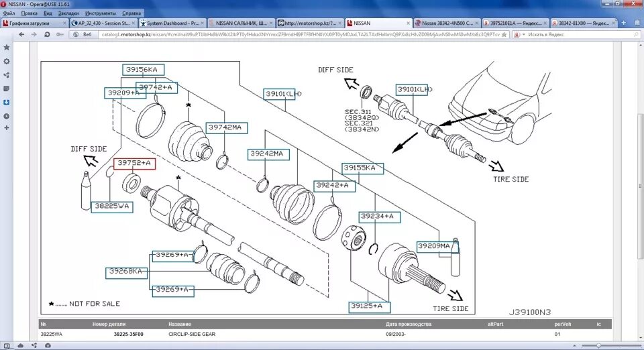Screen dimensions: 644x350
Task: Click the Opera Turbo status icon
Action: coord(48,346)
